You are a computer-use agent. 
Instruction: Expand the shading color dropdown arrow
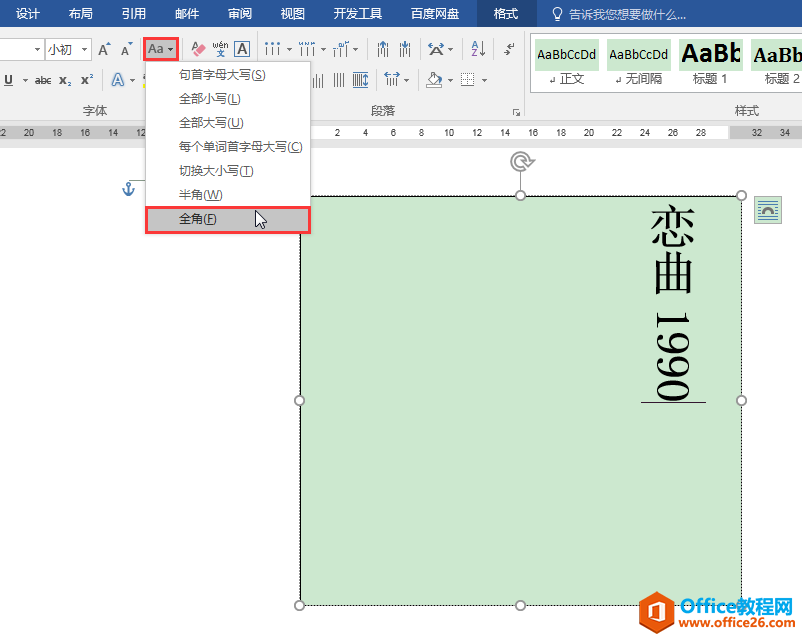(x=451, y=80)
